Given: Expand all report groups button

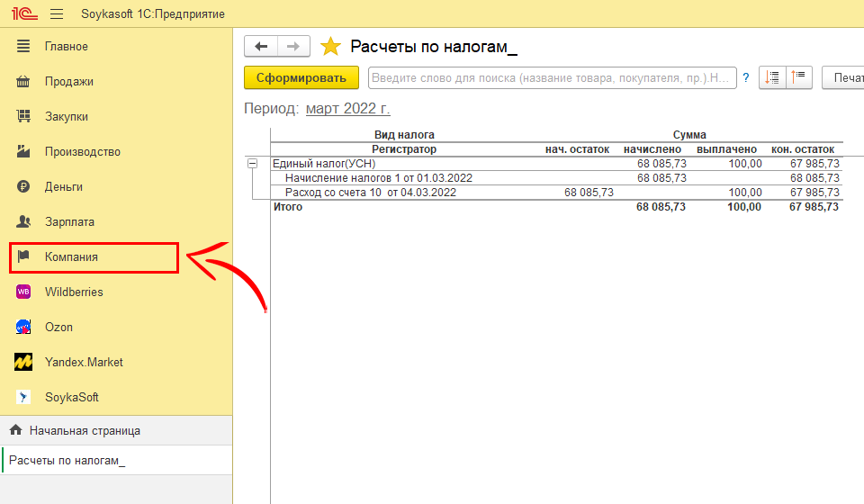Looking at the screenshot, I should 772,78.
